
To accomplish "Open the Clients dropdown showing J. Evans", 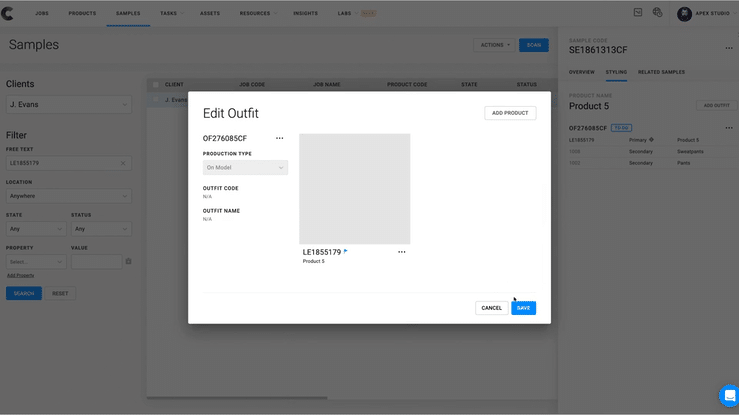I will [69, 105].
